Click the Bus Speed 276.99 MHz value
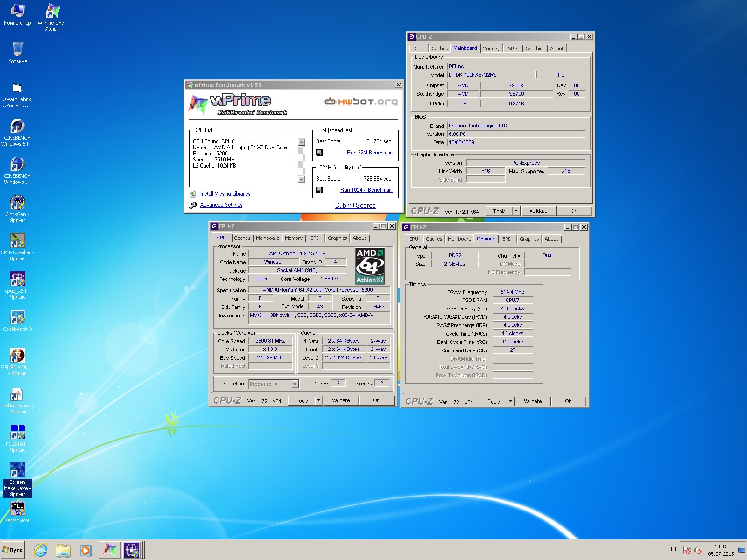 pyautogui.click(x=270, y=358)
